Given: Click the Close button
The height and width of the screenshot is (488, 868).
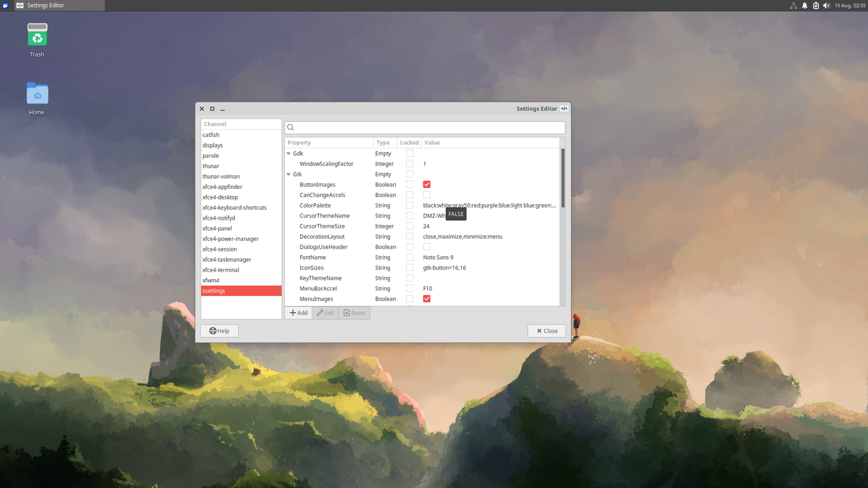Looking at the screenshot, I should (547, 331).
